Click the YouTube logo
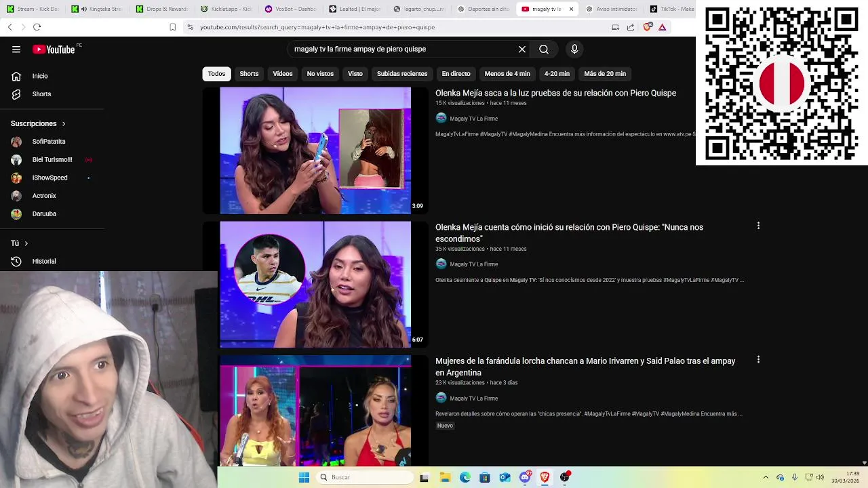The width and height of the screenshot is (868, 488). pos(54,49)
